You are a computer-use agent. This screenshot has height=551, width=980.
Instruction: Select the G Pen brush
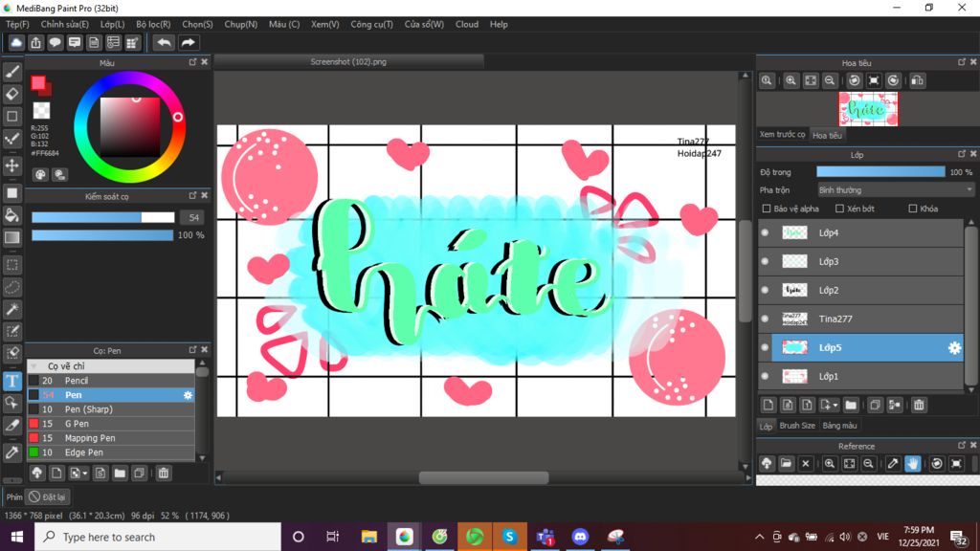point(111,424)
